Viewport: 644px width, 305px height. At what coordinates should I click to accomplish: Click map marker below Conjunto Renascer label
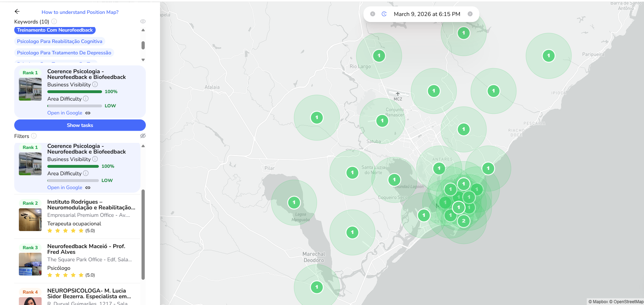coord(382,121)
